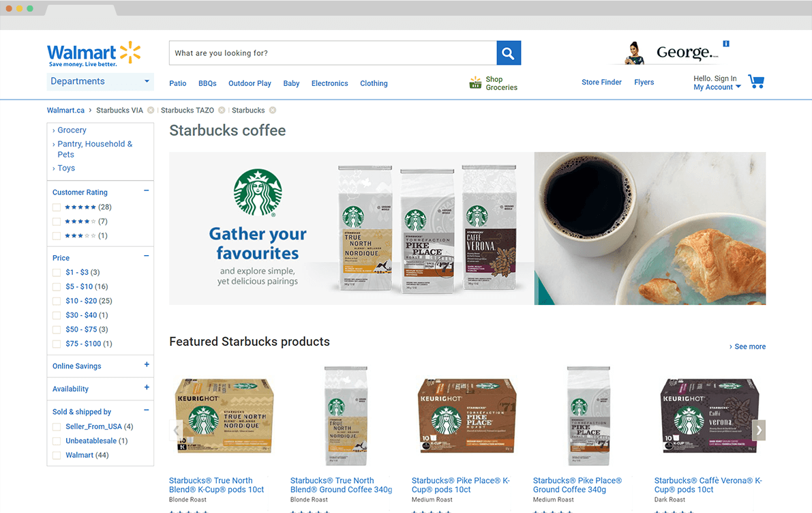
Task: Enable the $75 - $100 price filter
Action: [57, 344]
